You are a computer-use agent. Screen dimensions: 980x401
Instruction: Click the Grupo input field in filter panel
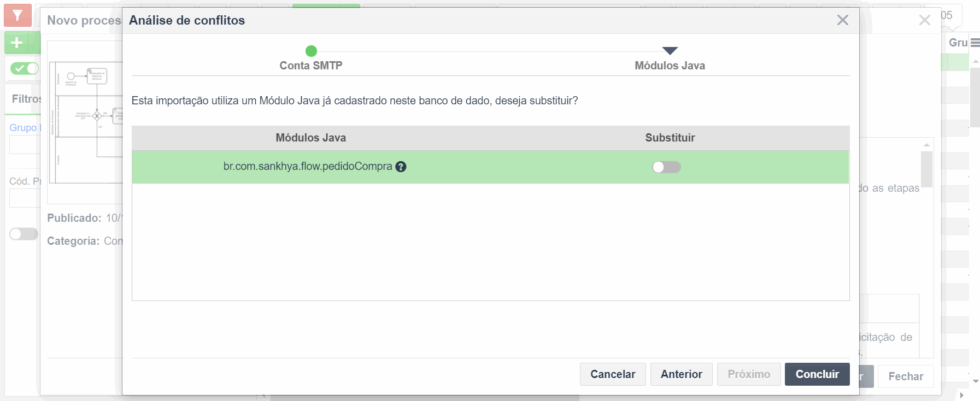[25, 145]
